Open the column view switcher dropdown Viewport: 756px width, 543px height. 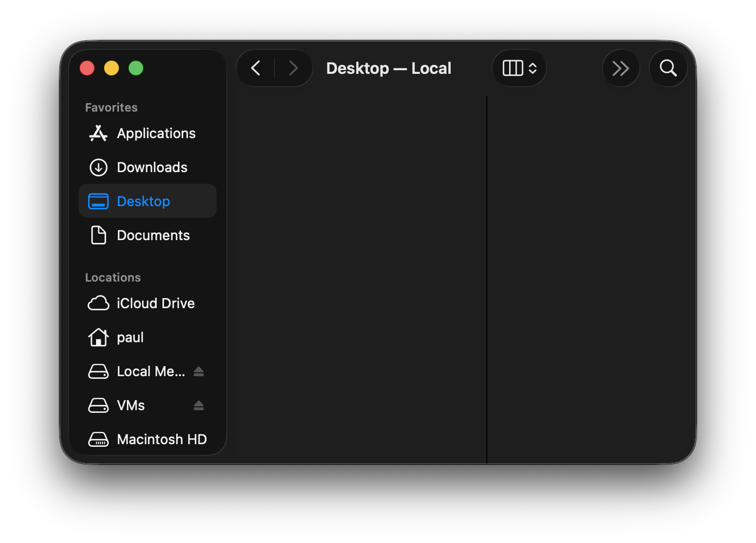click(x=519, y=68)
